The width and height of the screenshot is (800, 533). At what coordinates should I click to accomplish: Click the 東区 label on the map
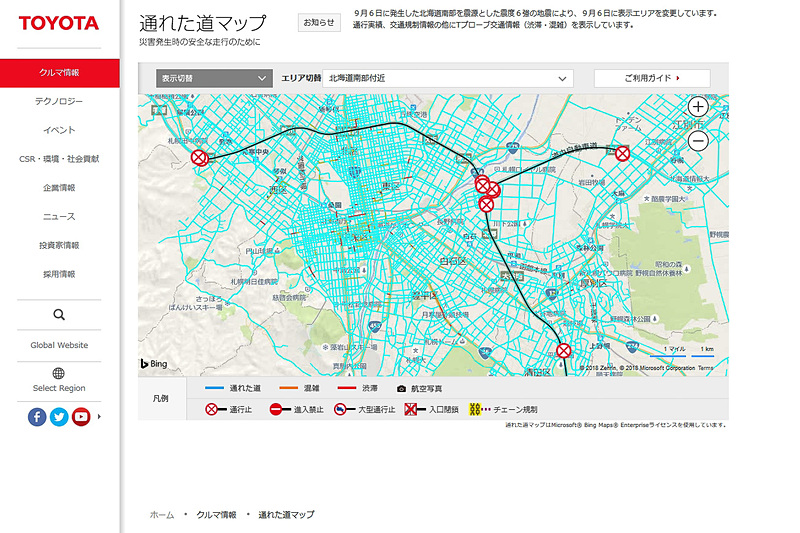pos(391,187)
